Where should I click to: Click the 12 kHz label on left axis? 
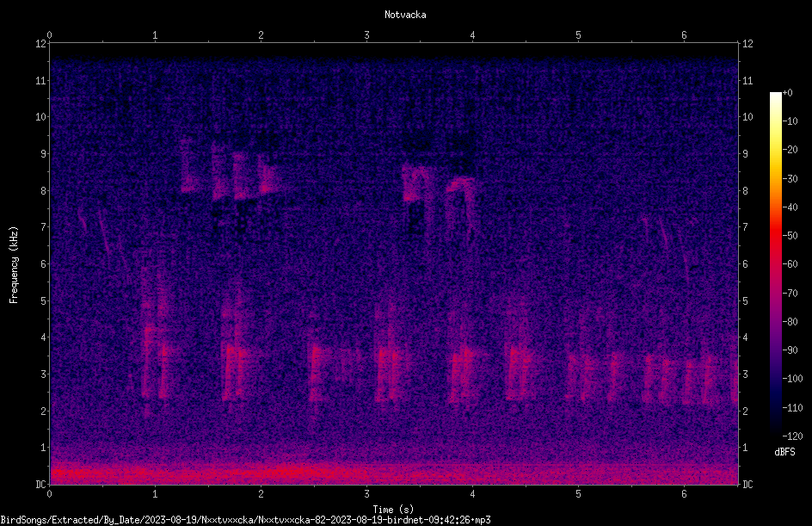pyautogui.click(x=41, y=44)
